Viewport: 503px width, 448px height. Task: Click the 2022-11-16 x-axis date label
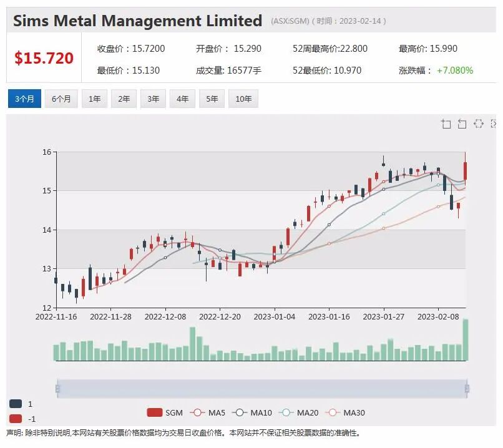click(56, 316)
